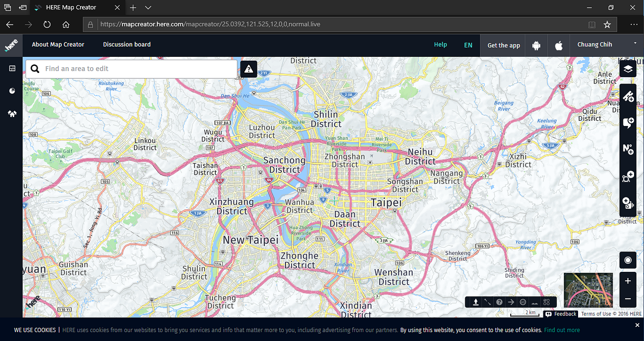Select the add place tool
This screenshot has height=341, width=644.
628,123
